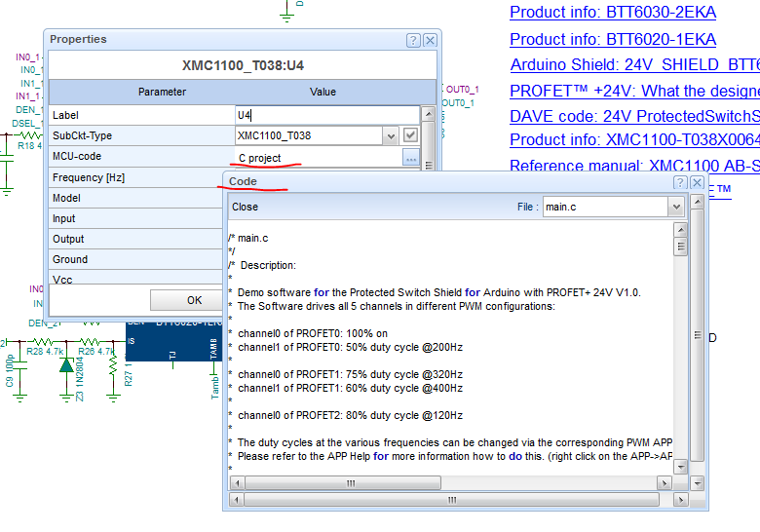Toggle the SubCkt-Type checkbox
This screenshot has height=532, width=760.
[x=410, y=135]
